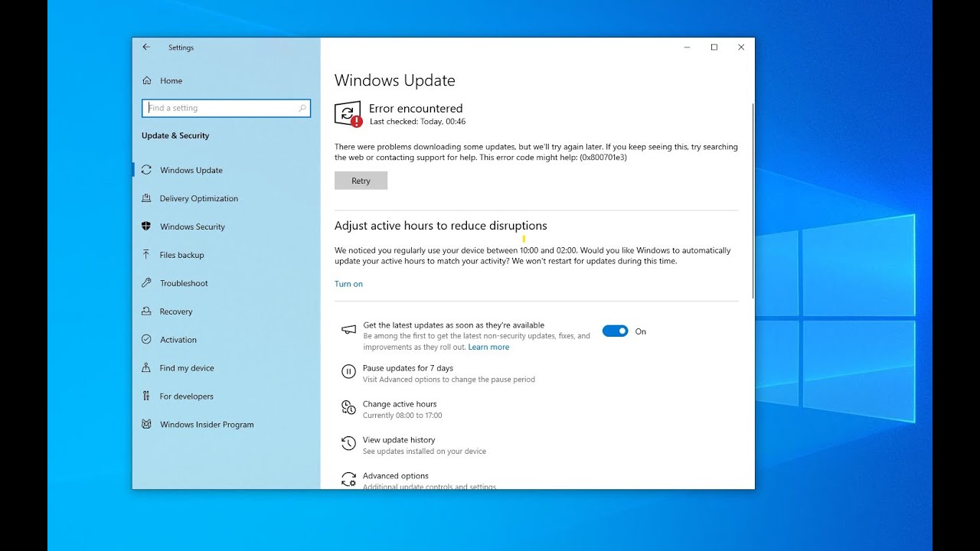Click the Last checked: Today, 00:46 text
Viewport: 980px width, 551px height.
(x=417, y=122)
